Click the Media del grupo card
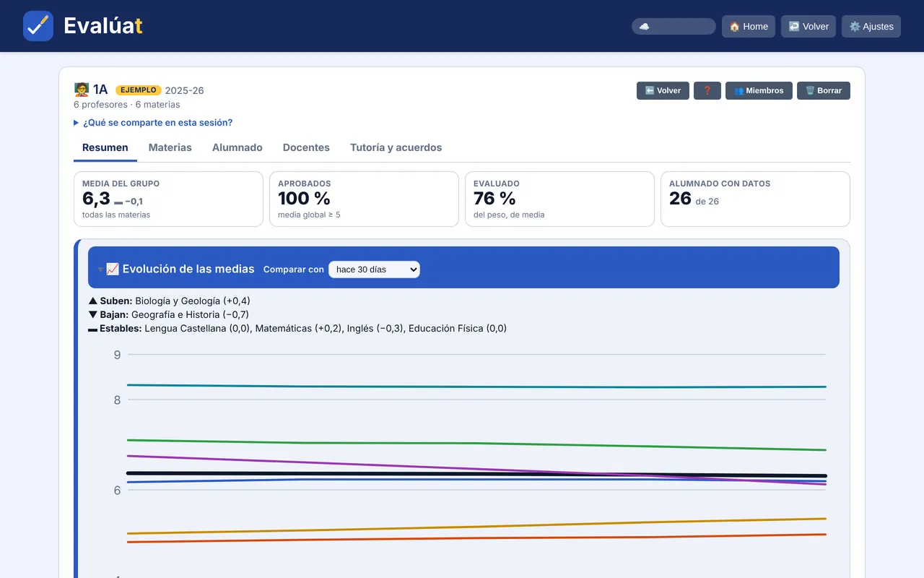This screenshot has height=578, width=924. click(168, 199)
